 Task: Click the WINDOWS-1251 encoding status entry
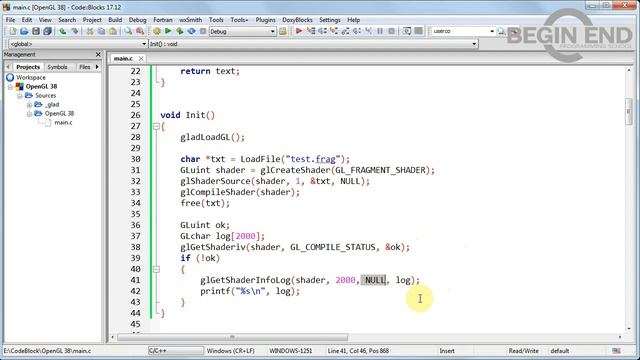pos(291,351)
